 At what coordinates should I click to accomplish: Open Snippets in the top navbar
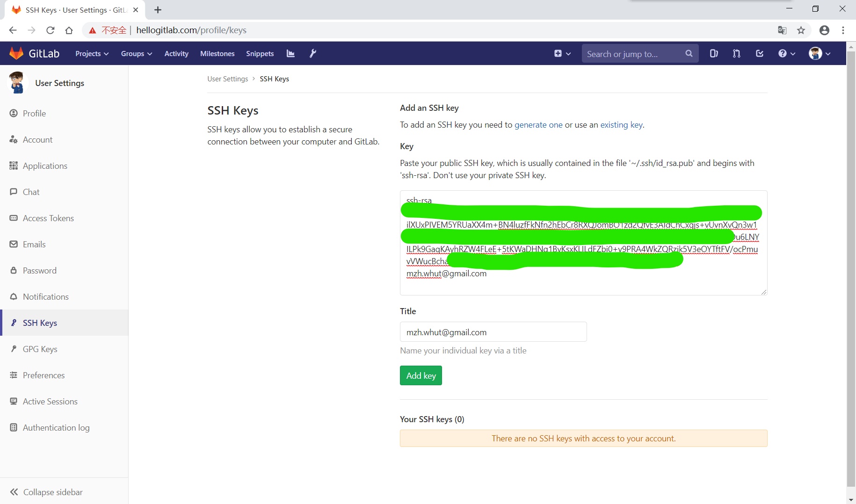click(260, 54)
